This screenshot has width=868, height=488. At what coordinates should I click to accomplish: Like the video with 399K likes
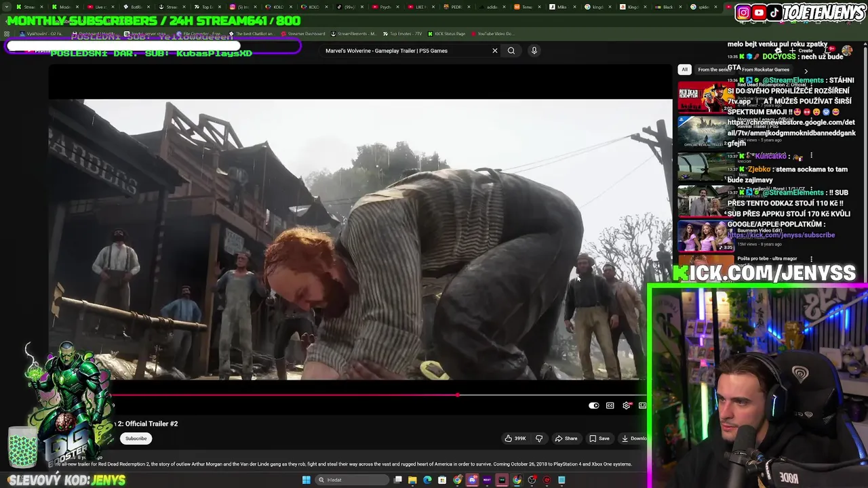(515, 439)
